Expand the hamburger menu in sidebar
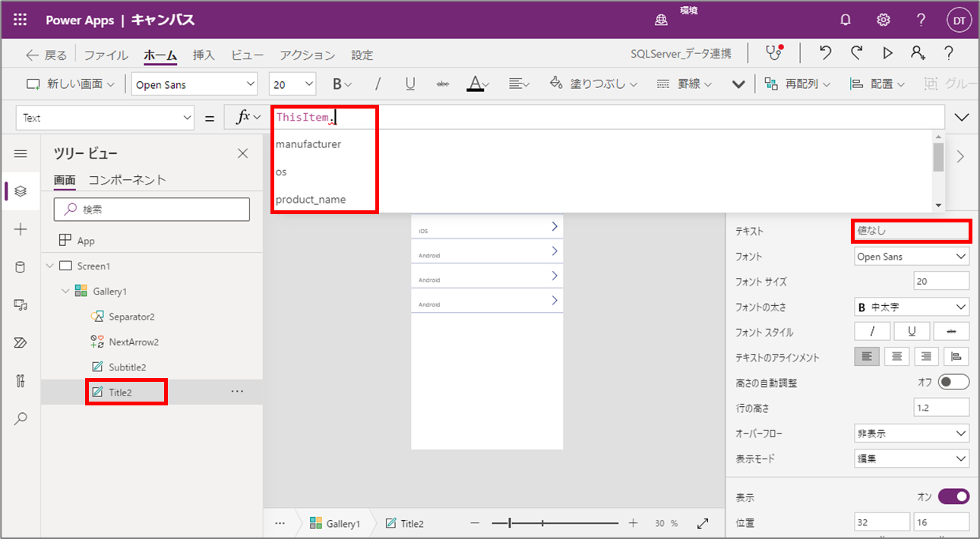The height and width of the screenshot is (539, 980). click(21, 153)
